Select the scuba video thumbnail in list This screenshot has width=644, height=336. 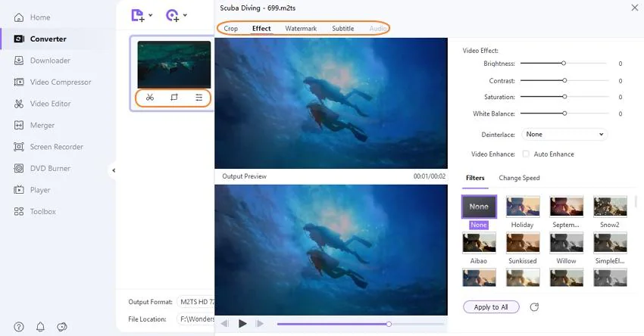pyautogui.click(x=174, y=64)
